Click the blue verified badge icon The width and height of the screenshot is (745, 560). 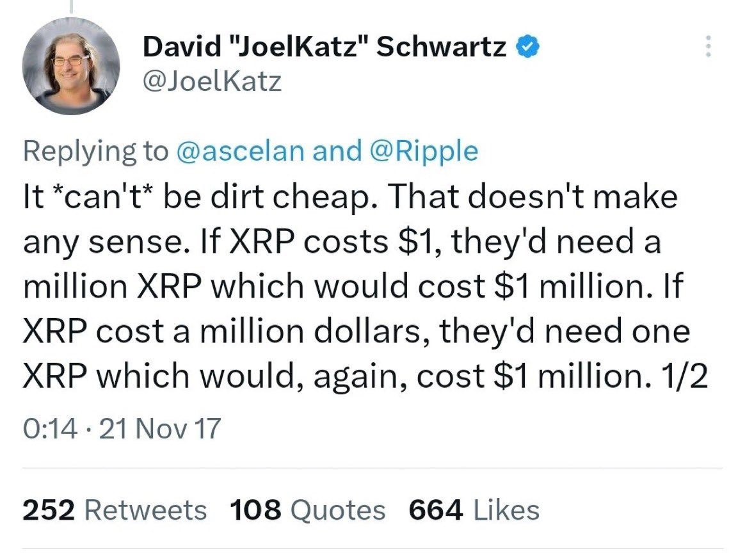click(x=528, y=46)
